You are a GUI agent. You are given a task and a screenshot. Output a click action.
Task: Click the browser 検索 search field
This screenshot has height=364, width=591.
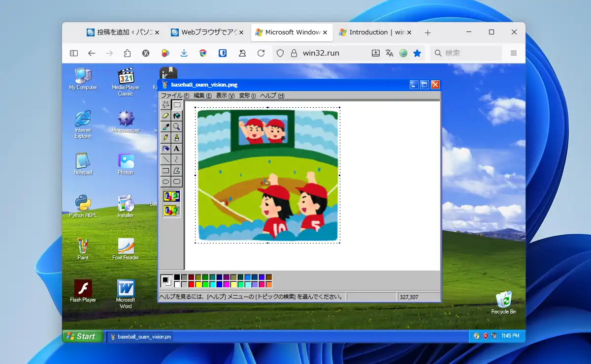pos(465,53)
